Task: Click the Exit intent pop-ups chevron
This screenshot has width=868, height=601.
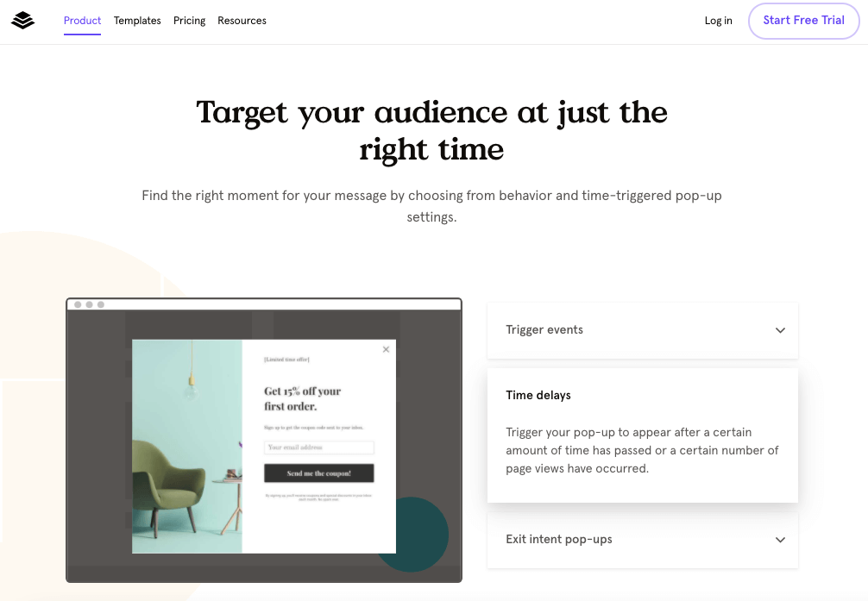Action: [780, 540]
